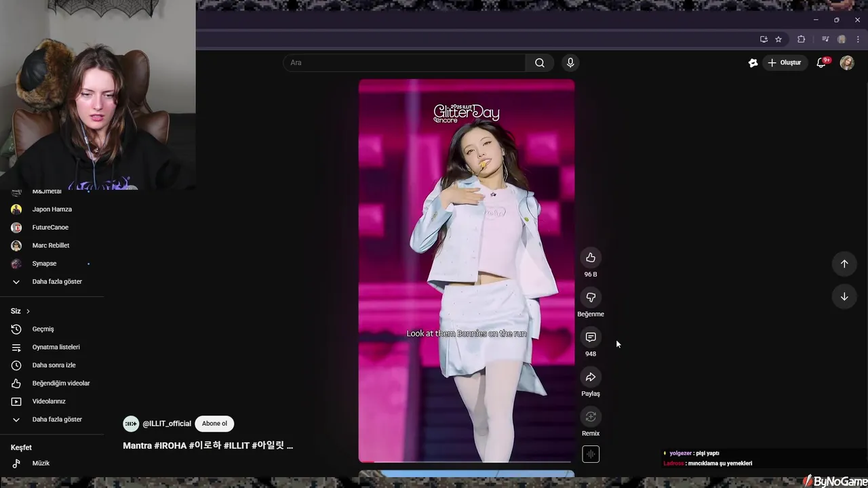868x488 pixels.
Task: Open browser extensions puzzle icon
Action: pyautogui.click(x=801, y=39)
